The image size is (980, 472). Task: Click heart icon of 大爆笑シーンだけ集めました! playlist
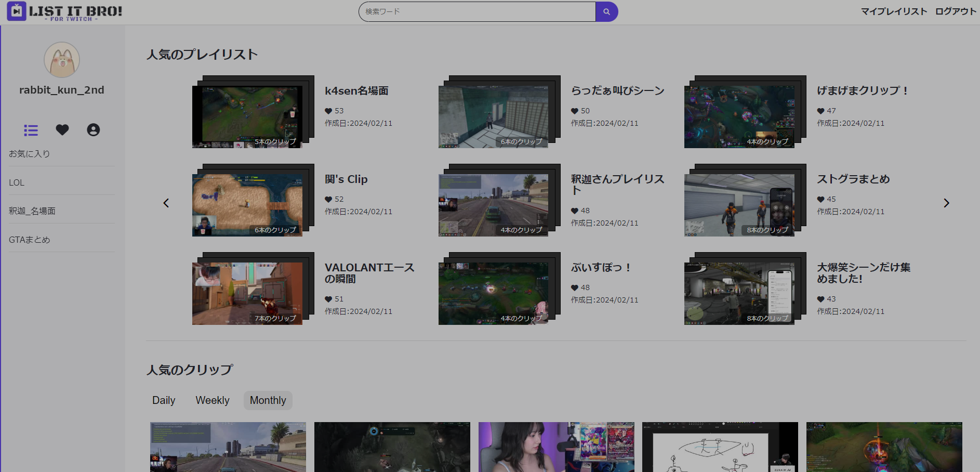820,299
